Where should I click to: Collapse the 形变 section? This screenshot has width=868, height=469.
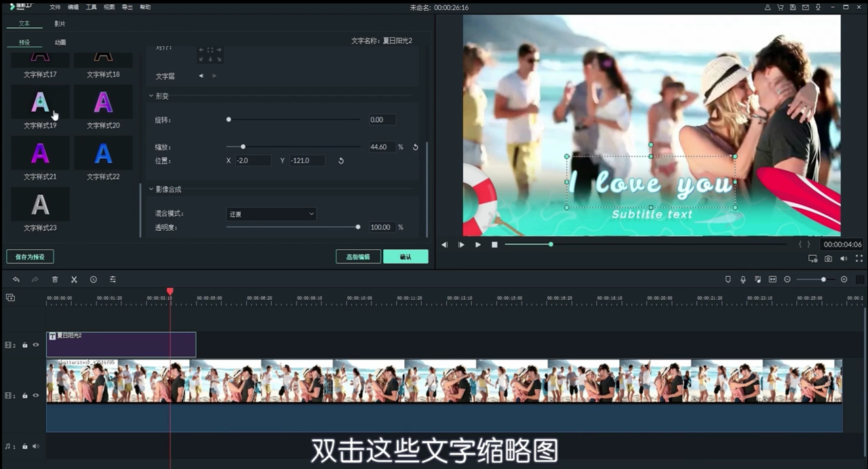151,96
